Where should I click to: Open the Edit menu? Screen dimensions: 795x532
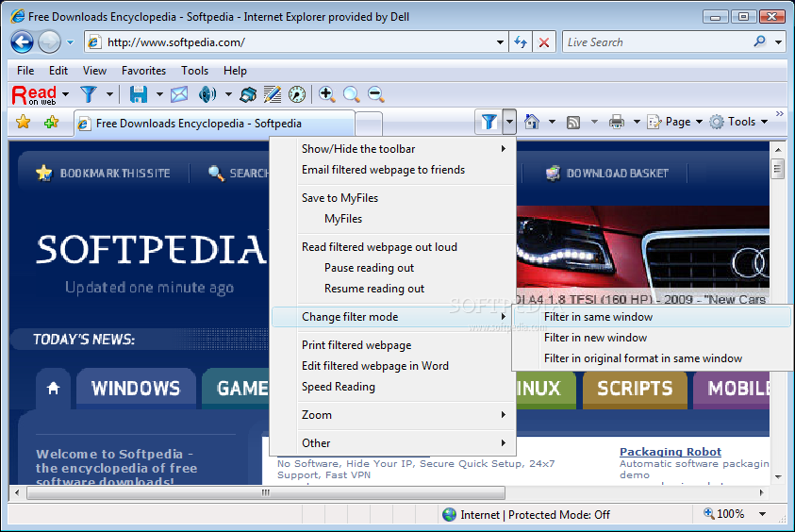tap(58, 71)
